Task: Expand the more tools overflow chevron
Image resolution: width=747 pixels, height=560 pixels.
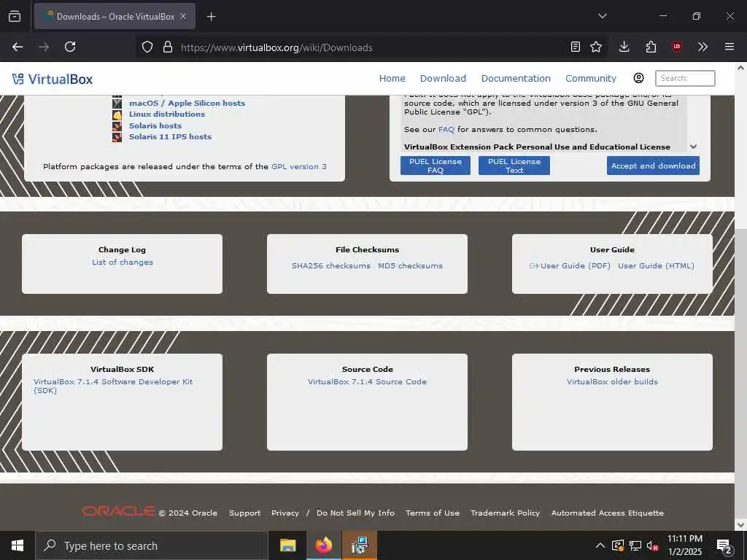Action: pos(703,47)
